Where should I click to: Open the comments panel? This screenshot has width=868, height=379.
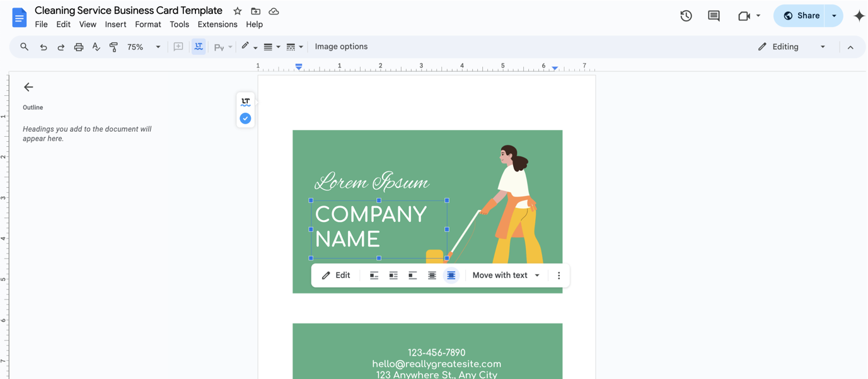(x=713, y=15)
